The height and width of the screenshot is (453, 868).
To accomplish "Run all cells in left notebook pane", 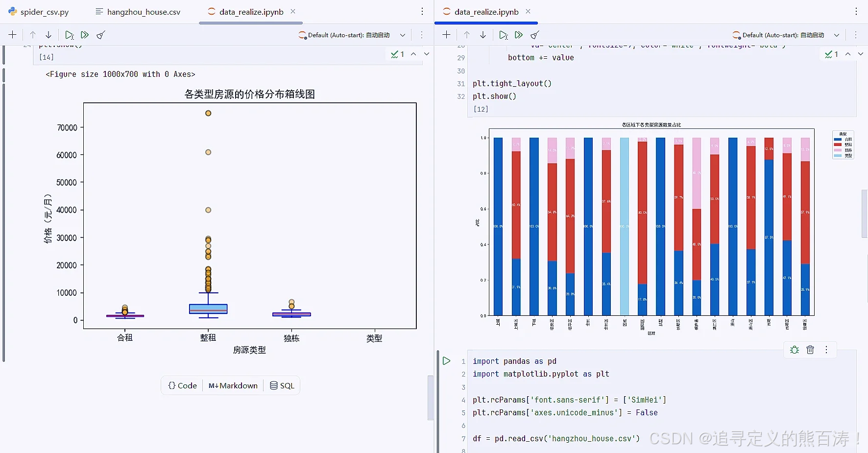I will coord(85,35).
